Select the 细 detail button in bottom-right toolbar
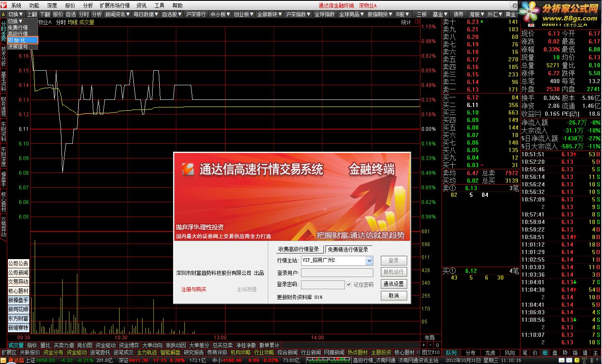Screen dimensions: 602x364 click(545, 353)
